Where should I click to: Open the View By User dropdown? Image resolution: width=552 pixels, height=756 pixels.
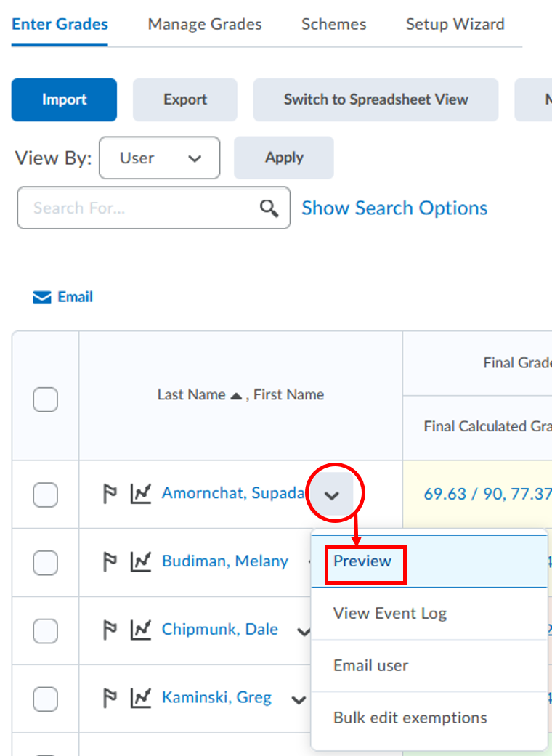tap(159, 158)
